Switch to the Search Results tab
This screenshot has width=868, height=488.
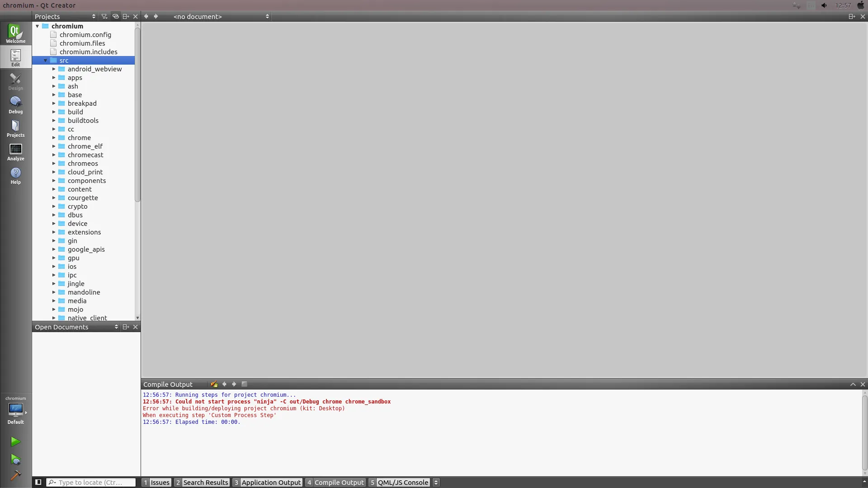202,482
